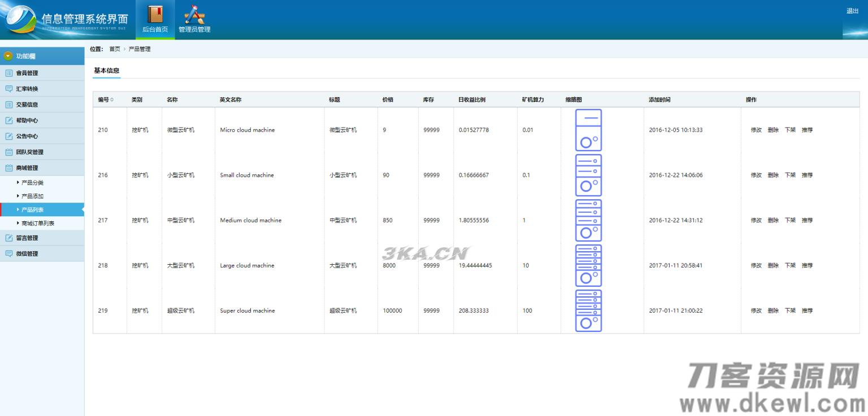868x416 pixels.
Task: Click 修改 for product 219
Action: pyautogui.click(x=756, y=310)
